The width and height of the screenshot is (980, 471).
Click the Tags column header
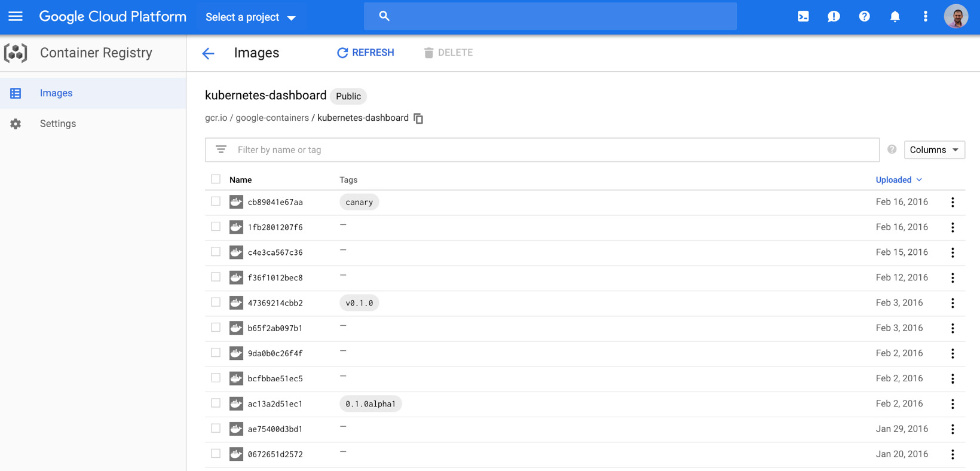(348, 180)
